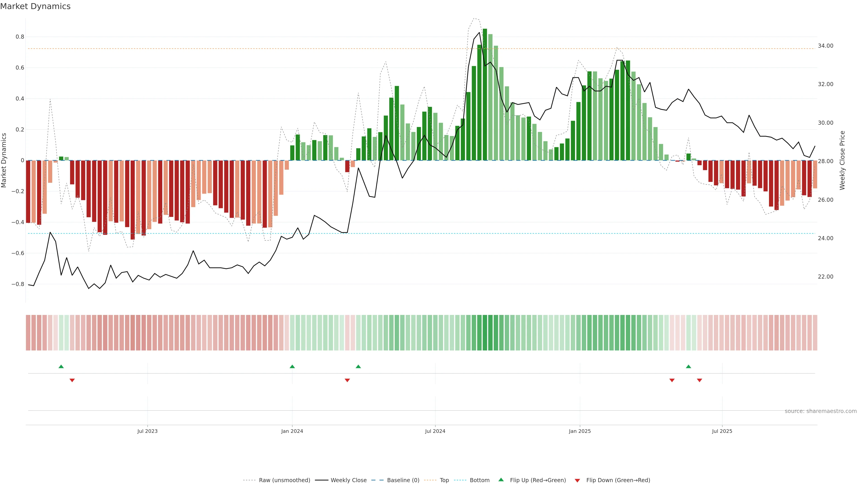Click the Market Dynamics y-axis title
The image size is (868, 488).
(4, 160)
